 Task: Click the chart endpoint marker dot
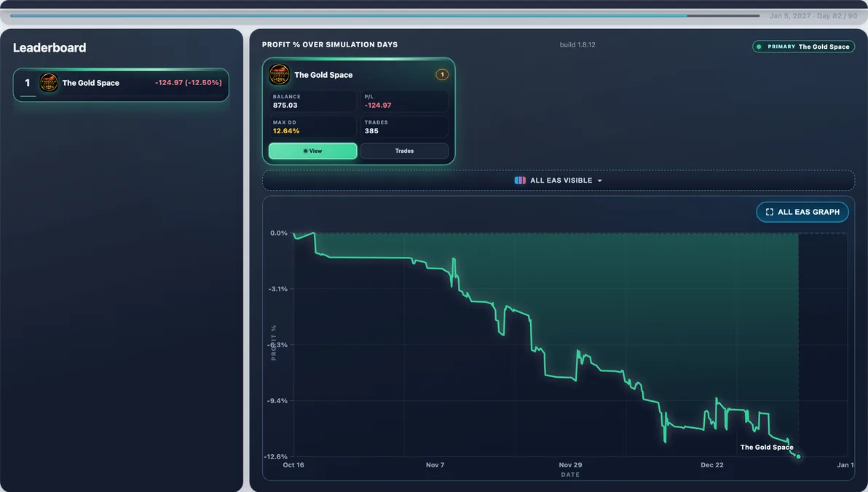798,456
